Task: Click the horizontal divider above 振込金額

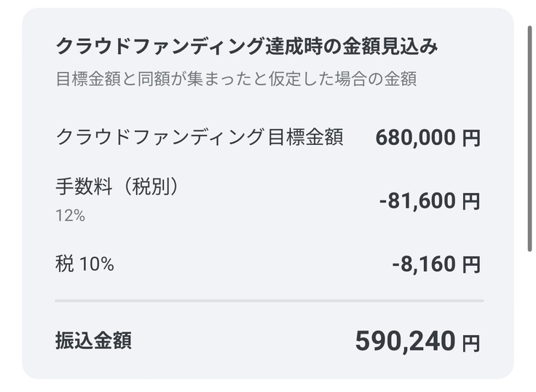Action: point(269,300)
